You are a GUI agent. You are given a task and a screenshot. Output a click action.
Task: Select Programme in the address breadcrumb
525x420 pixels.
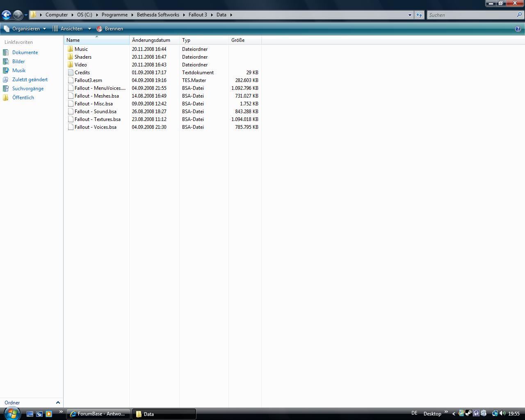tap(114, 15)
